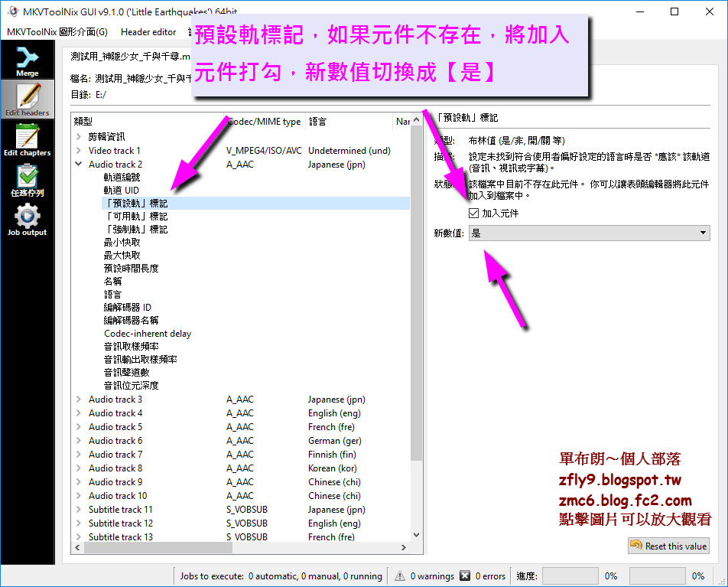Open the Merge tool
This screenshot has height=587, width=728.
pos(28,61)
